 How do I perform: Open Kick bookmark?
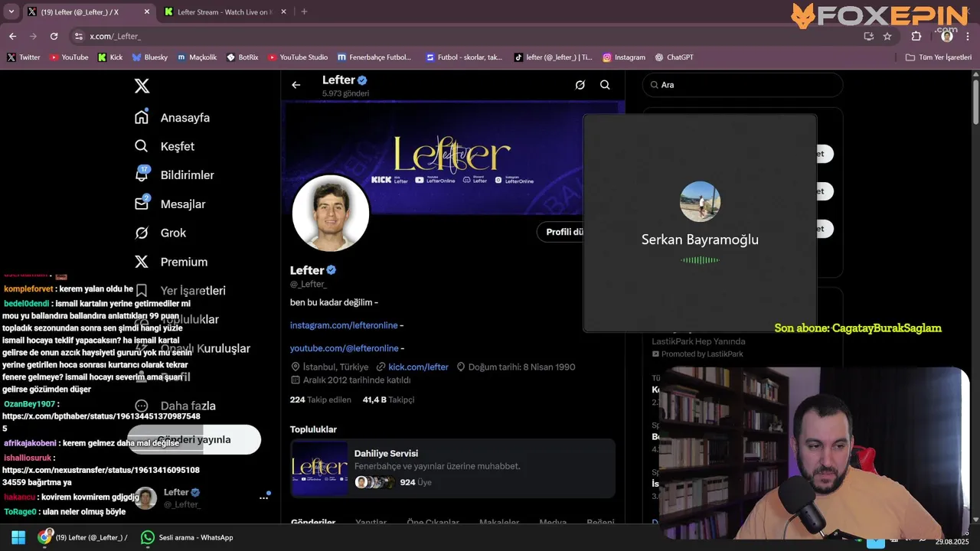[110, 57]
